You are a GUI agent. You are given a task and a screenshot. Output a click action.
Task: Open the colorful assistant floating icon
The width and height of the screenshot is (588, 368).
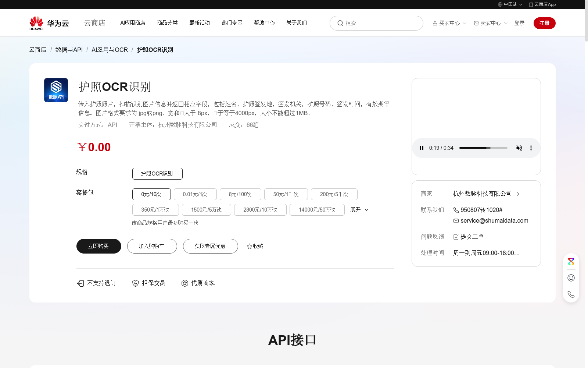coord(571,261)
